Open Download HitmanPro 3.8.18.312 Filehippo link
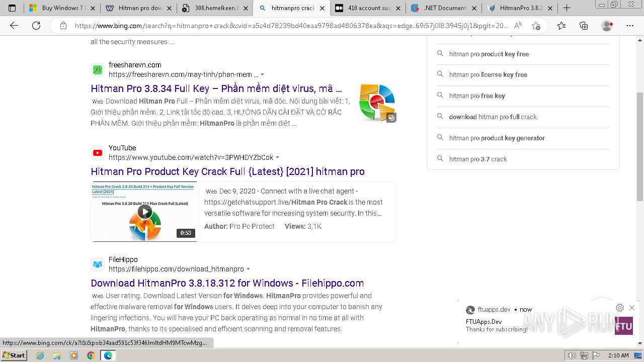644x362 pixels. click(227, 283)
